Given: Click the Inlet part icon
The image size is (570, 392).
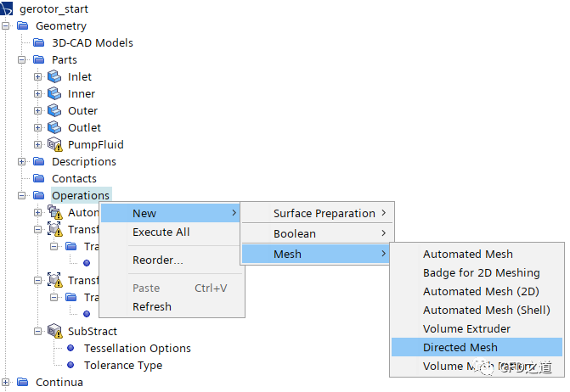Looking at the screenshot, I should (x=54, y=77).
